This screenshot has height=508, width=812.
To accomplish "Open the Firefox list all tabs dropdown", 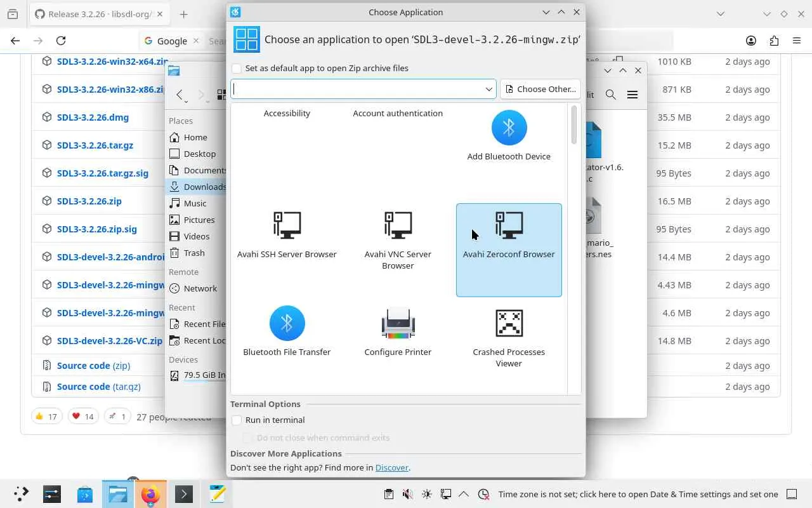I will click(x=721, y=14).
